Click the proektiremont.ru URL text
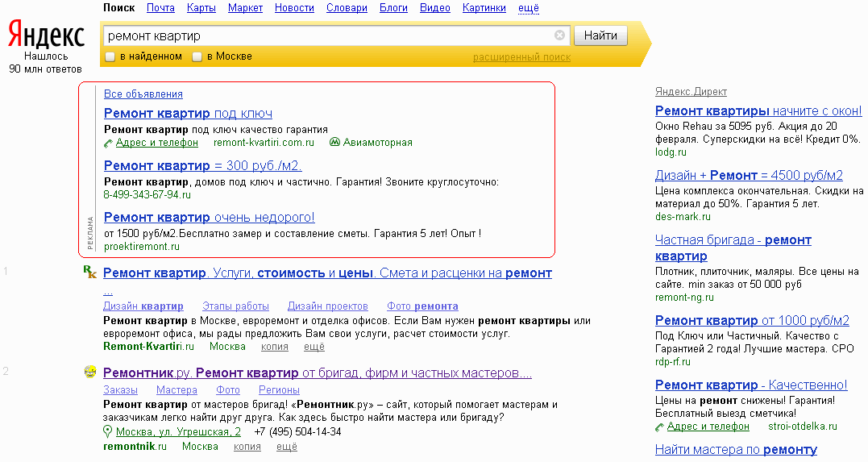 [142, 247]
